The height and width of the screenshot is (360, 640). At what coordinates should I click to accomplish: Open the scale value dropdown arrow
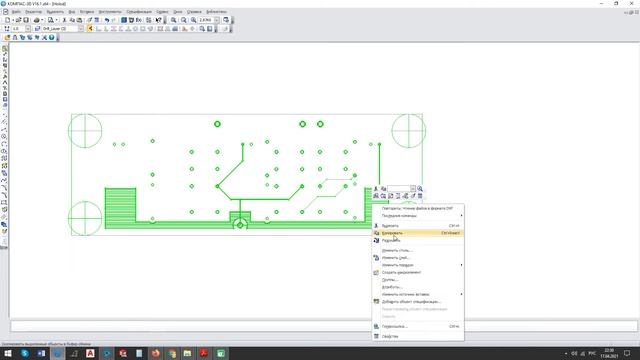pos(217,20)
